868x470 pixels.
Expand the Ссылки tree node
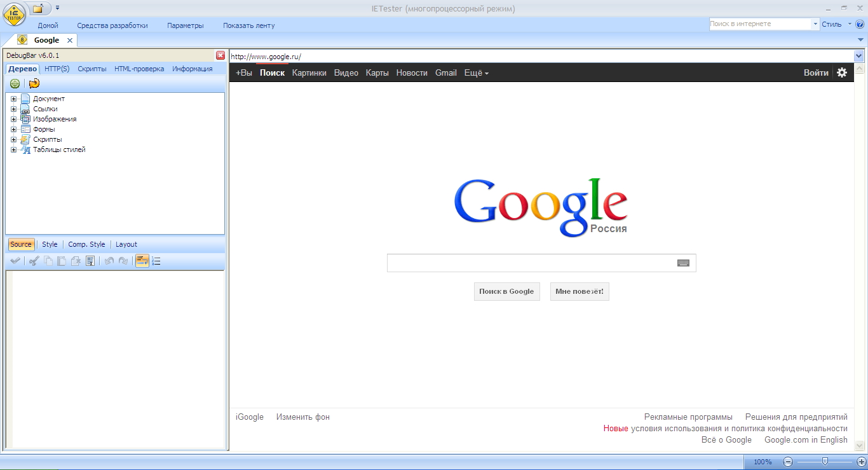coord(14,109)
